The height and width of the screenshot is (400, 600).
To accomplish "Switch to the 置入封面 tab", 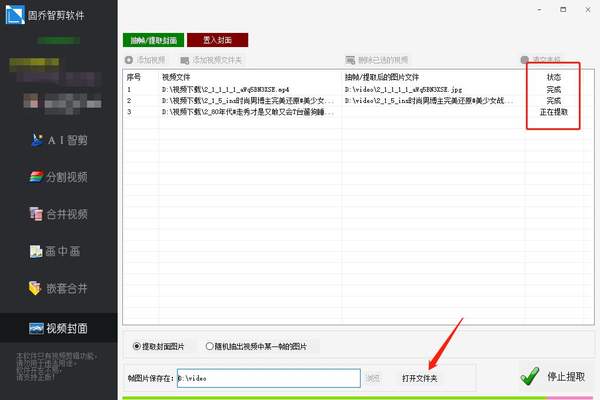I will [x=217, y=40].
